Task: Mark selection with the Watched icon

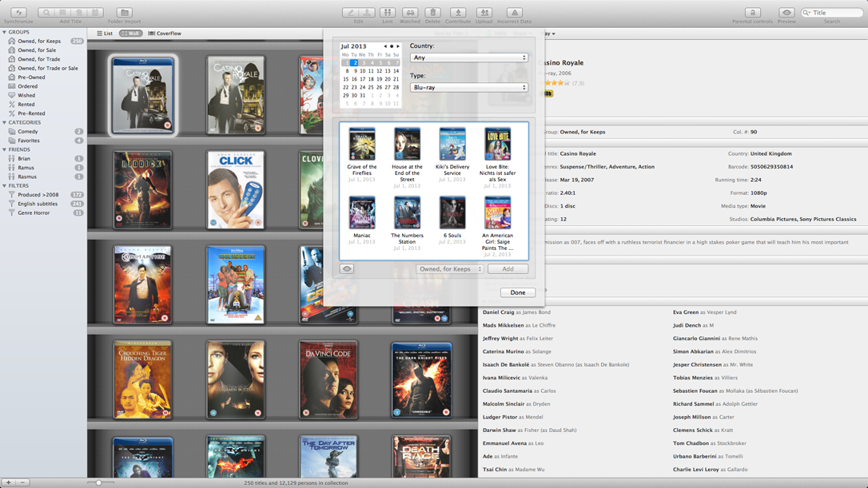Action: coord(411,12)
